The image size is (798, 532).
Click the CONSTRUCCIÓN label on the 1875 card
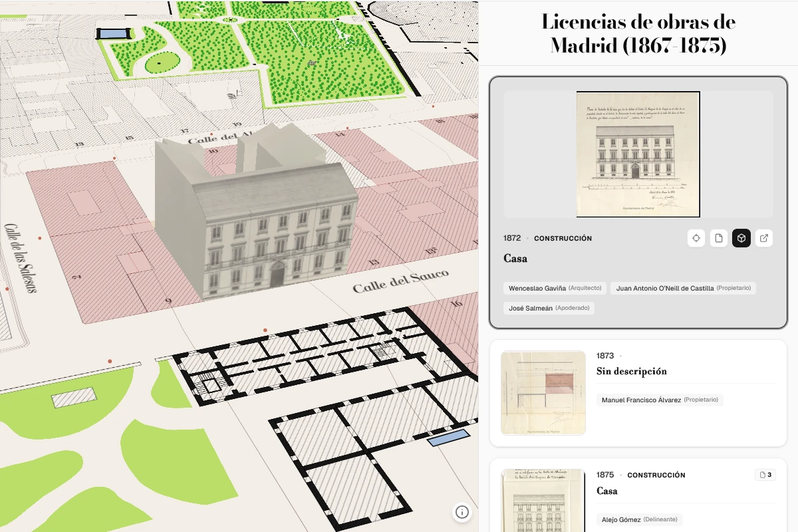click(x=656, y=475)
